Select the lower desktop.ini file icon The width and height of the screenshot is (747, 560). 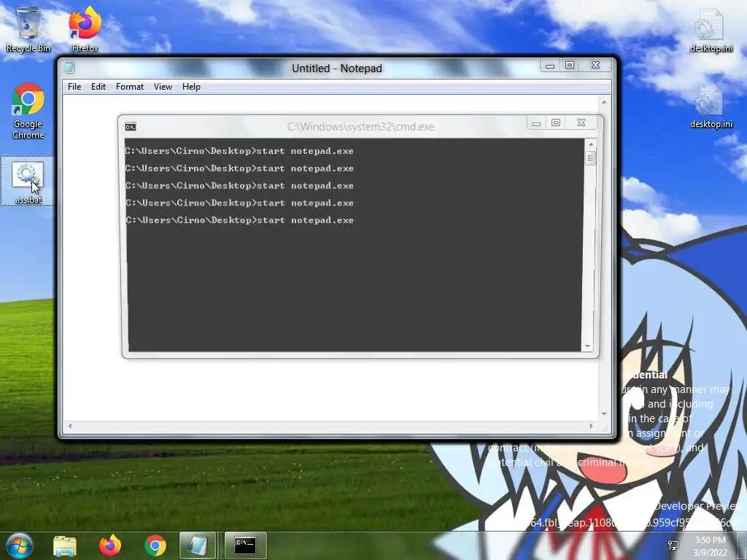click(711, 106)
